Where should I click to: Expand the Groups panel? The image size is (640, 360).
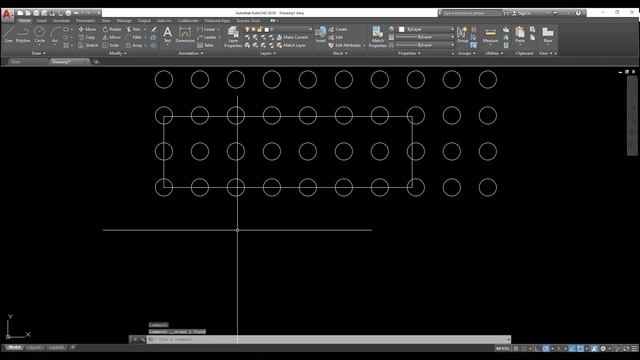click(x=467, y=53)
